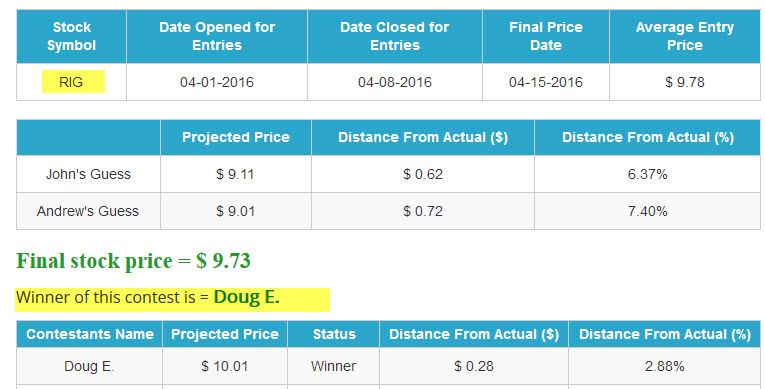The width and height of the screenshot is (765, 389).
Task: Click Andrew's Guess row label
Action: pyautogui.click(x=88, y=211)
